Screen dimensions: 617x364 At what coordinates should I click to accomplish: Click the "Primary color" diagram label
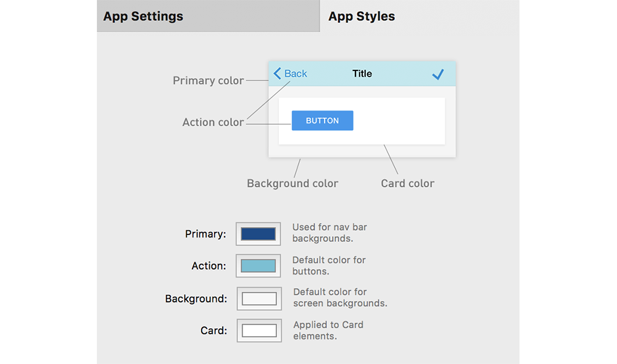click(x=208, y=81)
